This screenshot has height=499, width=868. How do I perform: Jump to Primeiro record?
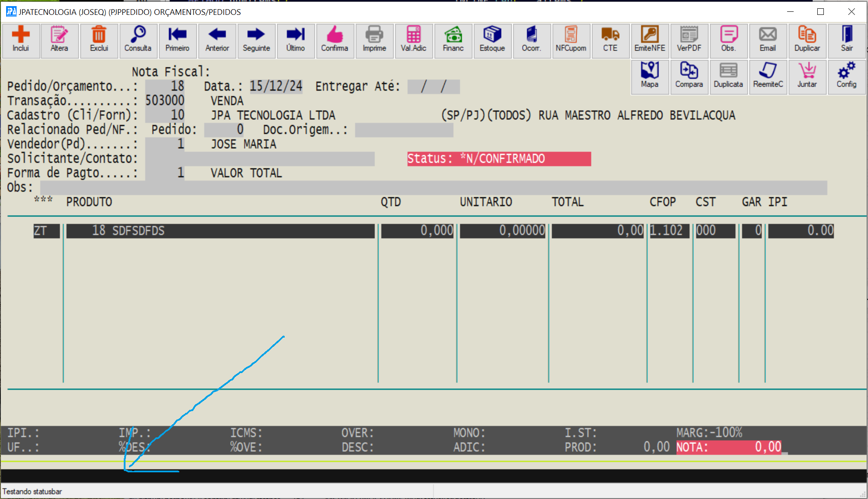click(x=177, y=35)
